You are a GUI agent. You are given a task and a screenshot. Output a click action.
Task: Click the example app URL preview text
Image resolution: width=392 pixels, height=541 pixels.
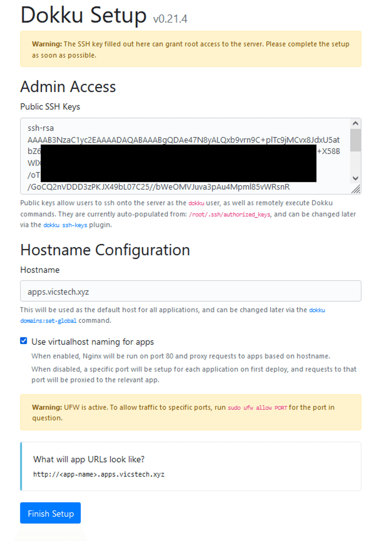[x=99, y=474]
